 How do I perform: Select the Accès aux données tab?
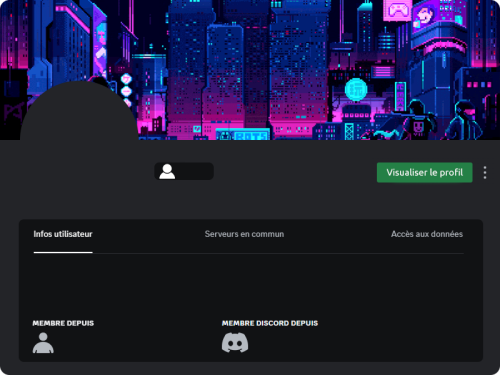click(x=427, y=234)
